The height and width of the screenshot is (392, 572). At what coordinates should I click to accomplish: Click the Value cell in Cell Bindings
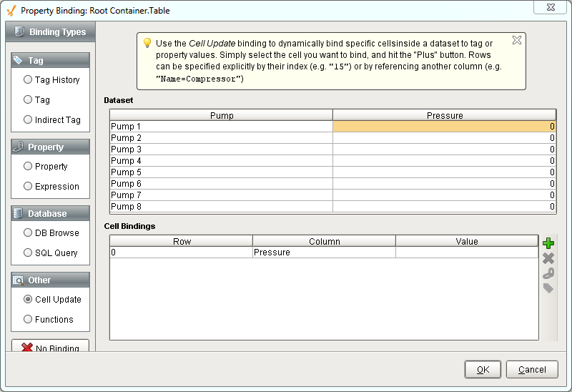click(466, 253)
